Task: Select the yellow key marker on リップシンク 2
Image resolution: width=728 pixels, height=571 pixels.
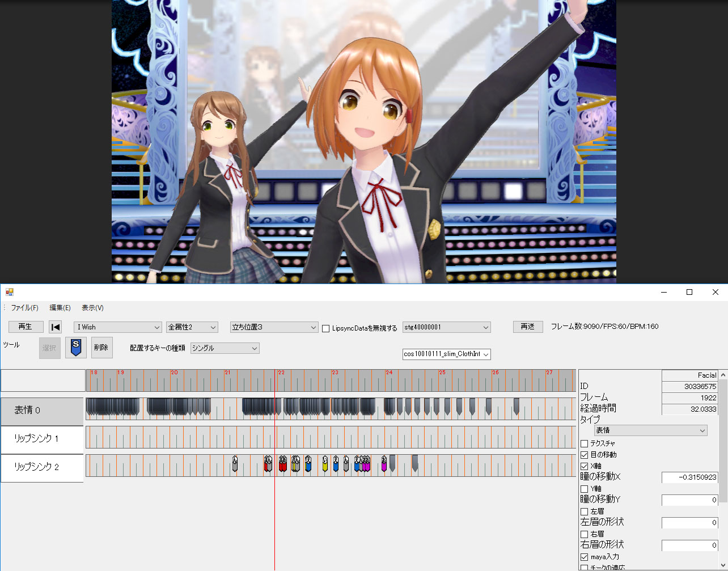Action: tap(325, 464)
